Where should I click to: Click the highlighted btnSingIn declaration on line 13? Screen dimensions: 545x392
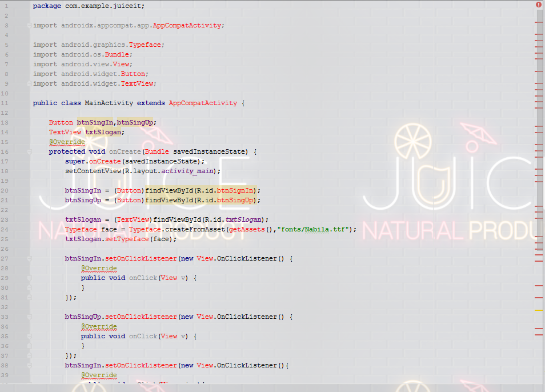pyautogui.click(x=96, y=122)
